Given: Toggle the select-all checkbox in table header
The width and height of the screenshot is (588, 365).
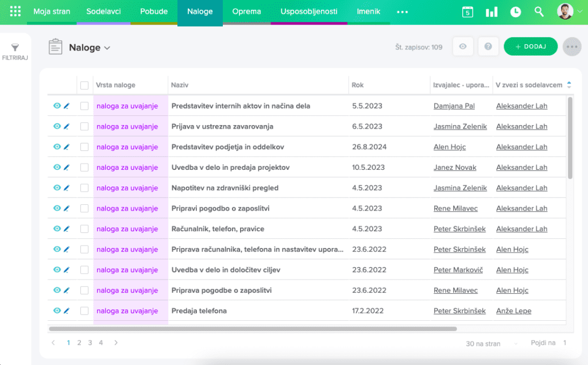Looking at the screenshot, I should click(84, 86).
